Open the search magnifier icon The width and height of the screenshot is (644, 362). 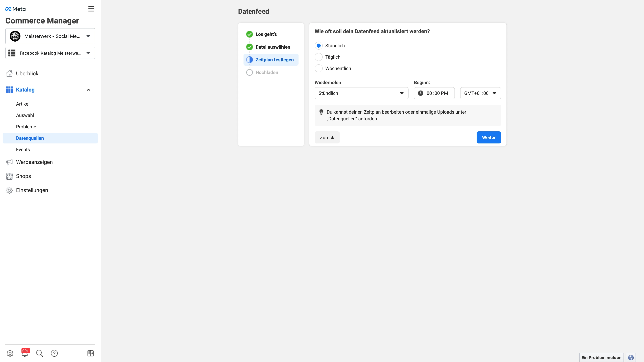coord(40,353)
